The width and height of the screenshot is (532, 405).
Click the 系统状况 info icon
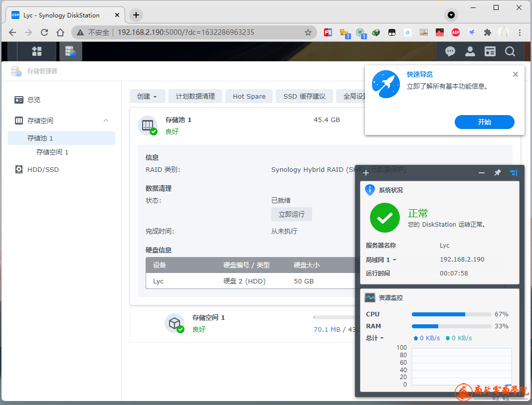click(370, 190)
